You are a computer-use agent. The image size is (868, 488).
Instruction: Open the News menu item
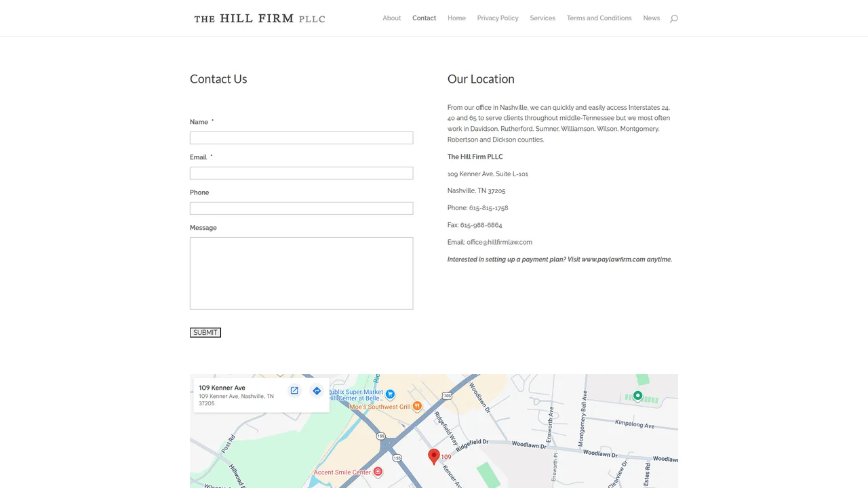coord(652,18)
